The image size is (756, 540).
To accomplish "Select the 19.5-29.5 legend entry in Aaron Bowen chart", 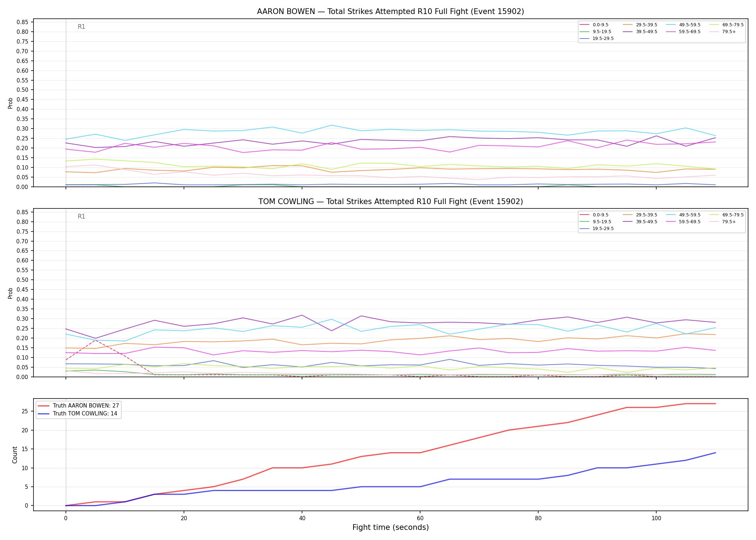I will 597,39.
